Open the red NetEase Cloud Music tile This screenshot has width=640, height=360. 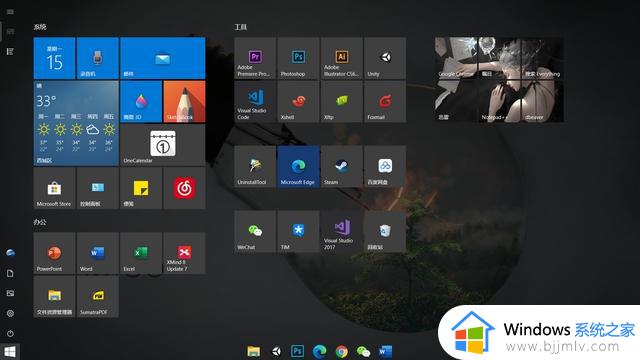[x=184, y=188]
